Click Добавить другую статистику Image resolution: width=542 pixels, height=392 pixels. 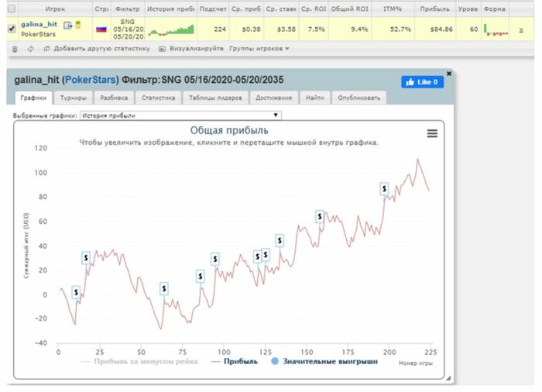102,49
